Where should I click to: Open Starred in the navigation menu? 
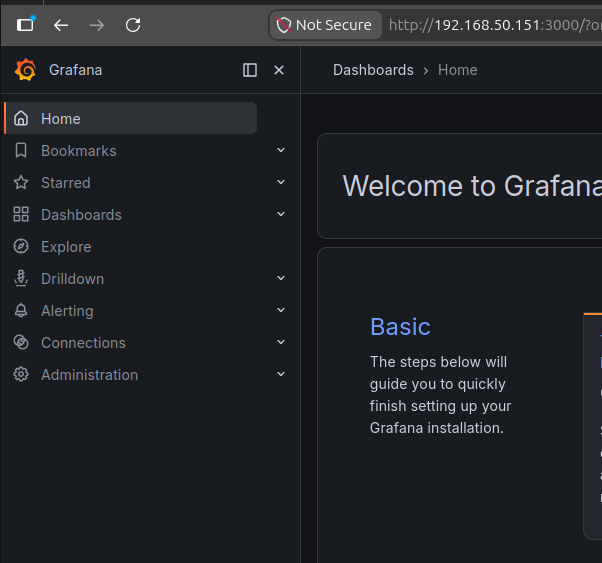click(x=66, y=183)
